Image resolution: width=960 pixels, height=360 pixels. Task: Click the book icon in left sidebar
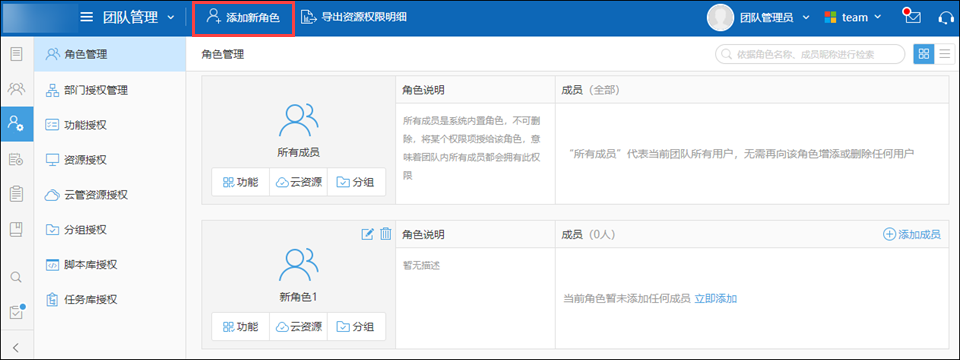[17, 230]
